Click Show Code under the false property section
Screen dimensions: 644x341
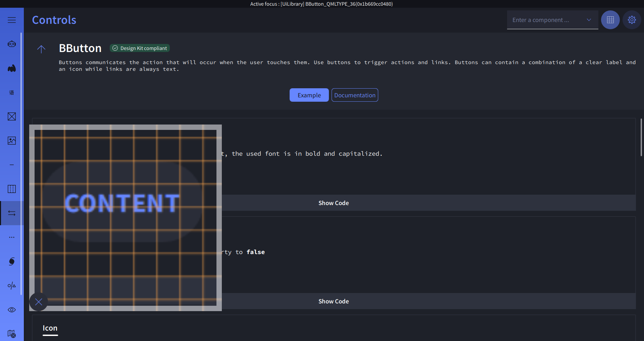(x=334, y=301)
